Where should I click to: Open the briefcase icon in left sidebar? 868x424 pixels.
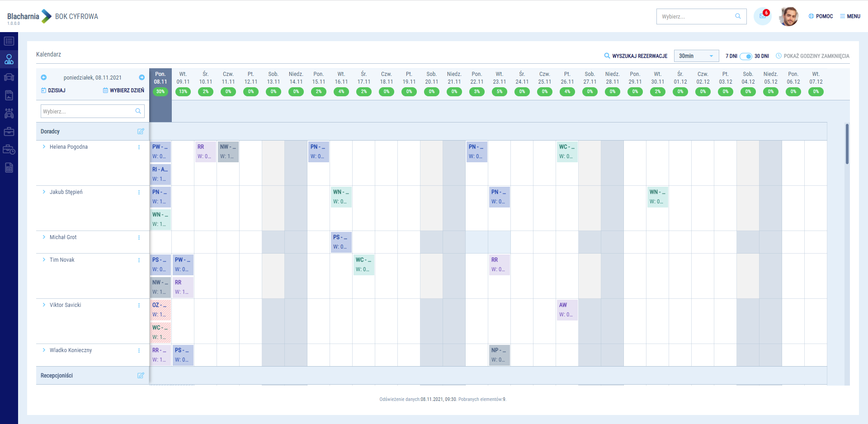click(9, 132)
